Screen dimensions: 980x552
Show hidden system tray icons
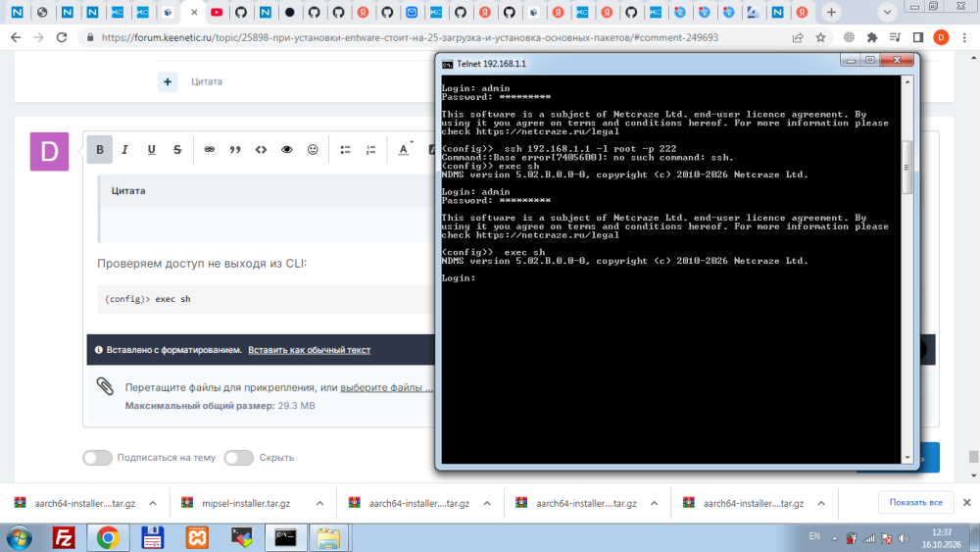[834, 537]
